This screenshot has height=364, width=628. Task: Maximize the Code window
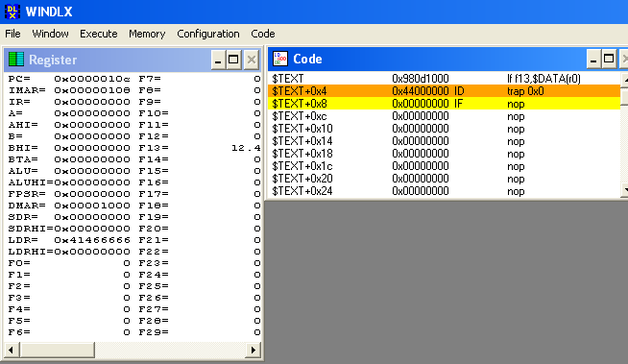coord(609,59)
